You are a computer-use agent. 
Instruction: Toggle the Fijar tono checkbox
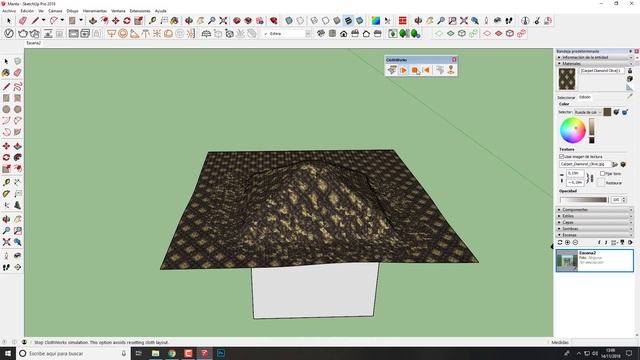602,173
